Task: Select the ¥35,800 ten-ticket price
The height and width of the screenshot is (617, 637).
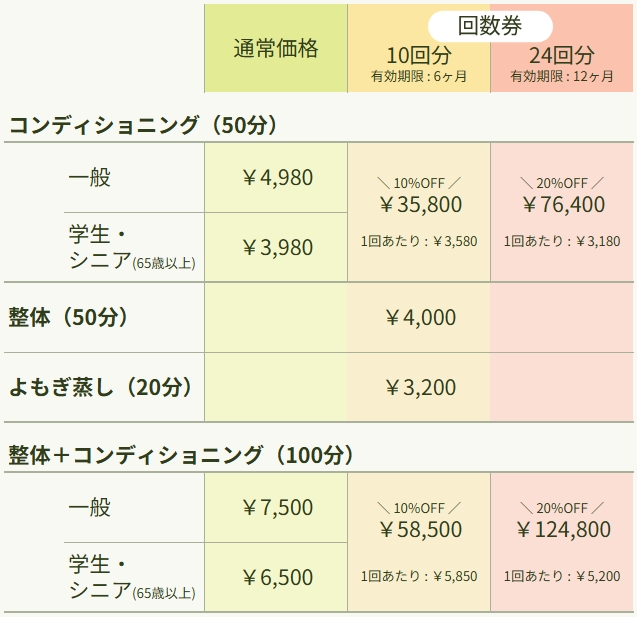Action: pos(419,205)
